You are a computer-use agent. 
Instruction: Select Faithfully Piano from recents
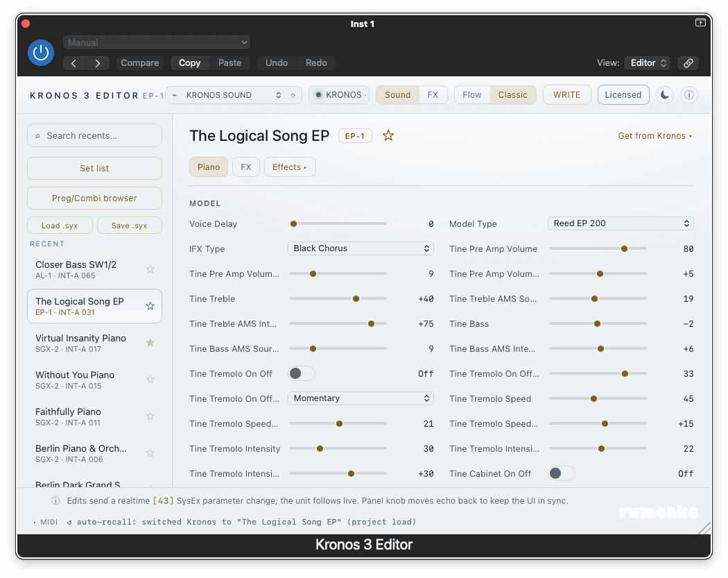(x=94, y=416)
